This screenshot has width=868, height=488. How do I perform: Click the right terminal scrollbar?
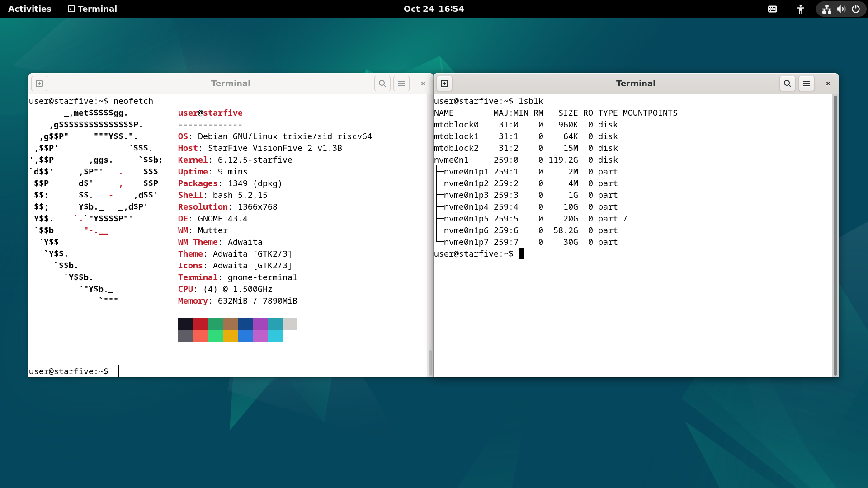[835, 235]
